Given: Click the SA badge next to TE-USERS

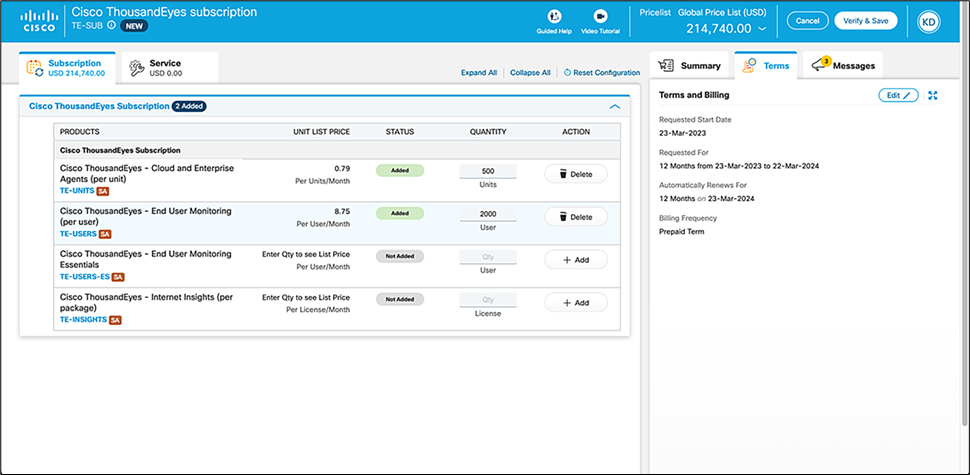Looking at the screenshot, I should point(105,234).
